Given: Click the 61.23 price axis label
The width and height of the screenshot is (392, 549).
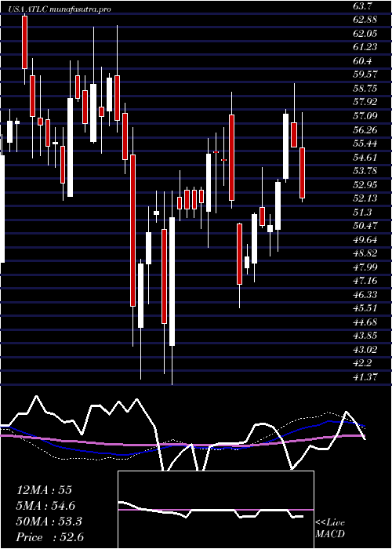Looking at the screenshot, I should click(365, 47).
